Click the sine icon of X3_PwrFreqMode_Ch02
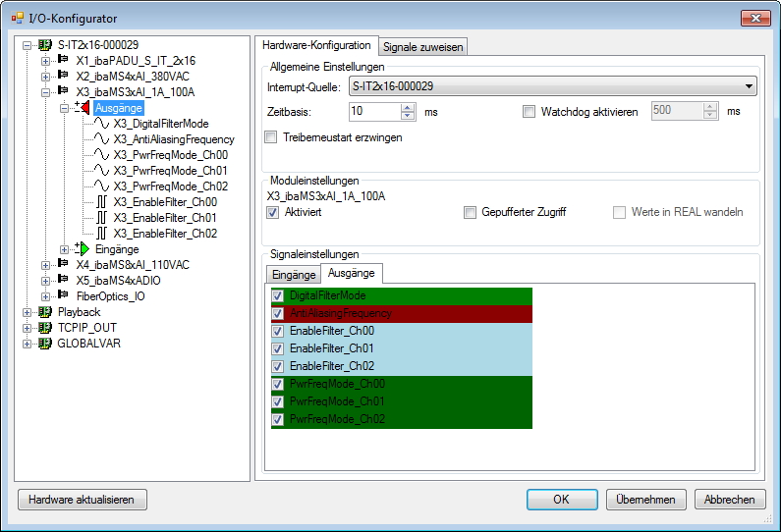Screen dimensions: 781x532 (101, 186)
